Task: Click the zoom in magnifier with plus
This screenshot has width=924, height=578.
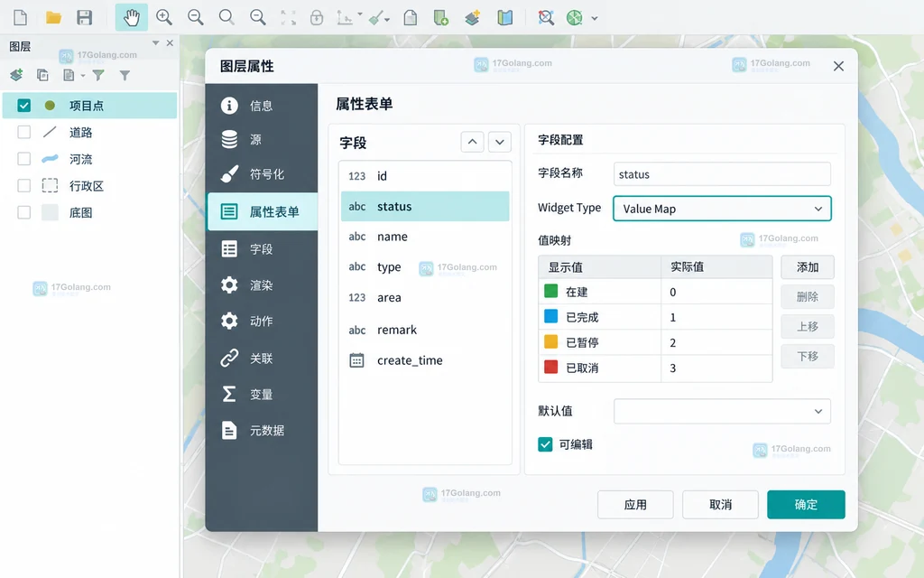Action: click(x=164, y=18)
